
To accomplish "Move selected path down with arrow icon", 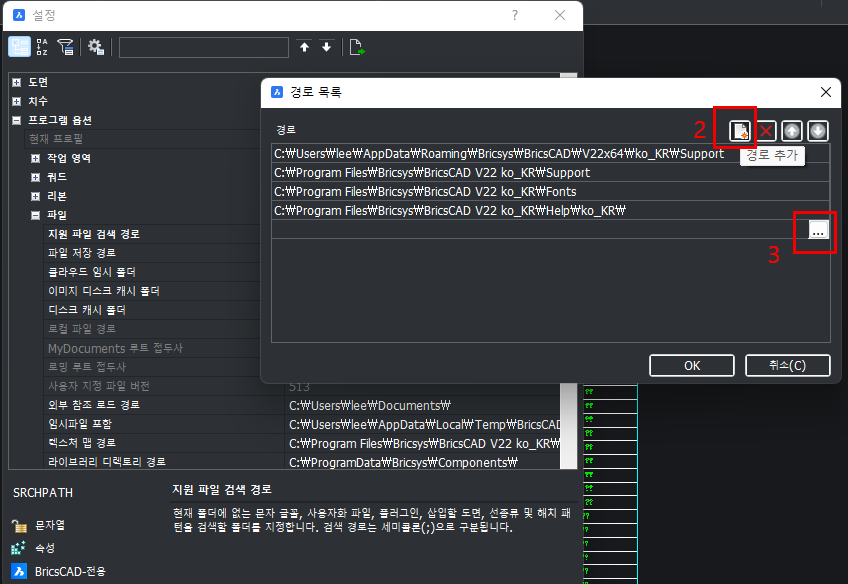I will [818, 131].
